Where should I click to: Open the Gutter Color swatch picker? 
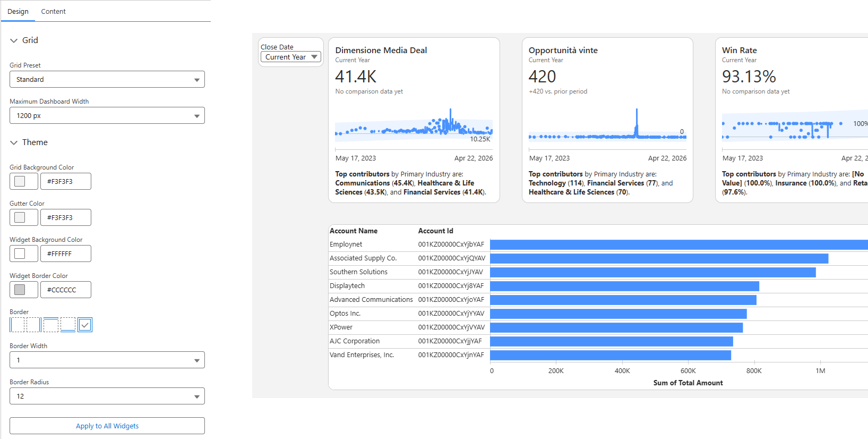pyautogui.click(x=20, y=217)
